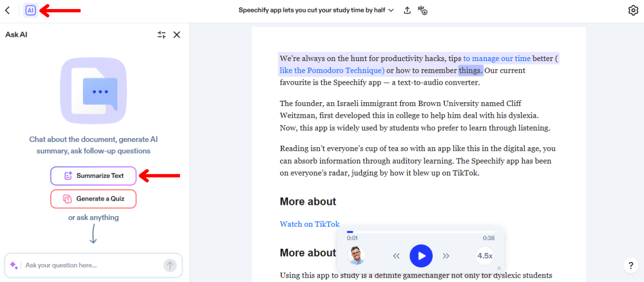The width and height of the screenshot is (644, 282).
Task: Click the add audio waveform icon
Action: [x=422, y=10]
